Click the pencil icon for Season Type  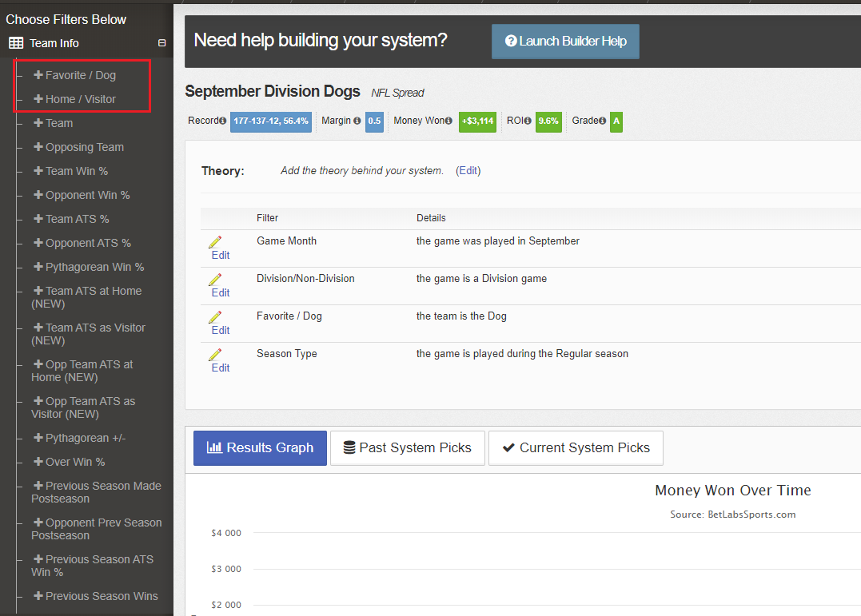pos(214,354)
